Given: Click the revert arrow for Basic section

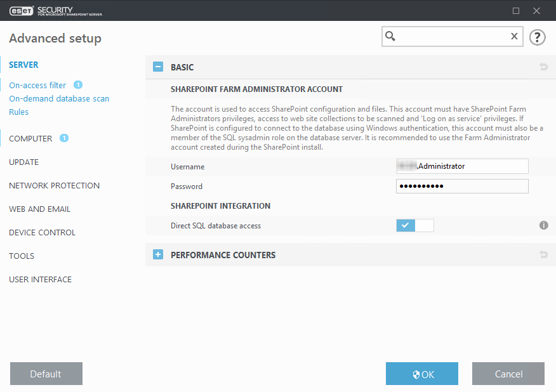Looking at the screenshot, I should pos(544,67).
